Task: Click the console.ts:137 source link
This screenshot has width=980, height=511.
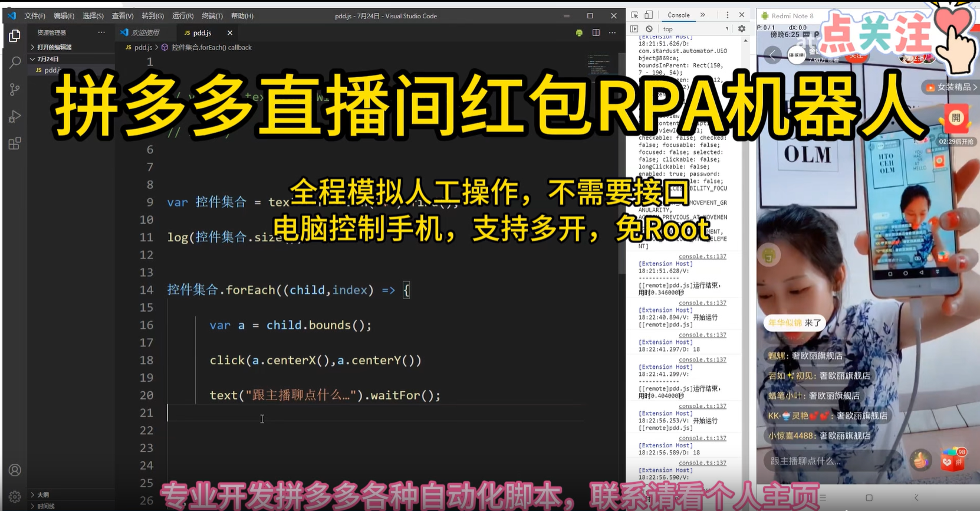Action: [x=702, y=257]
